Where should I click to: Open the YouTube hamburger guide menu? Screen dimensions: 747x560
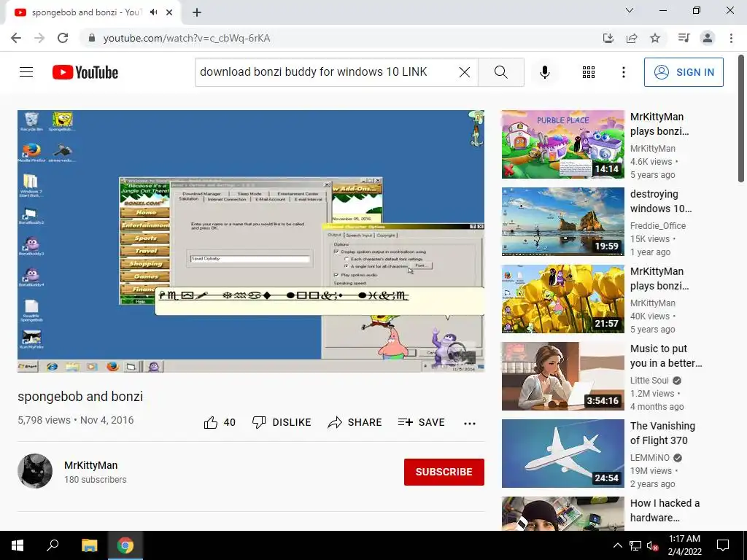(26, 72)
